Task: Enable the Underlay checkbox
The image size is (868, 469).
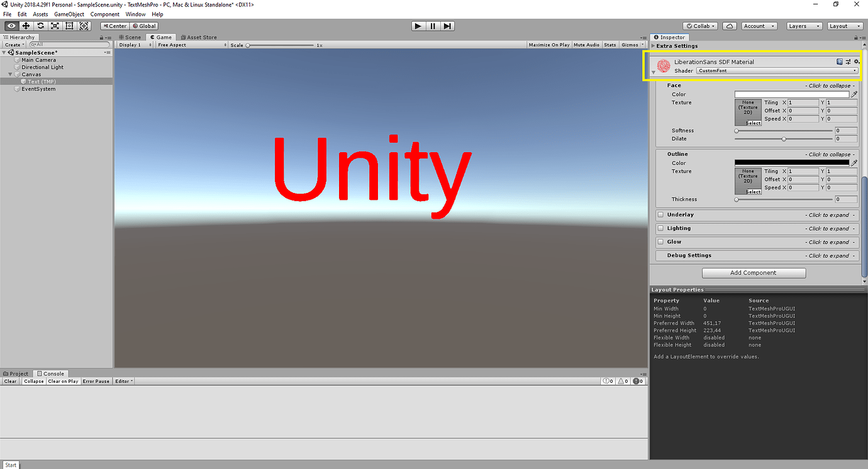Action: click(x=660, y=214)
